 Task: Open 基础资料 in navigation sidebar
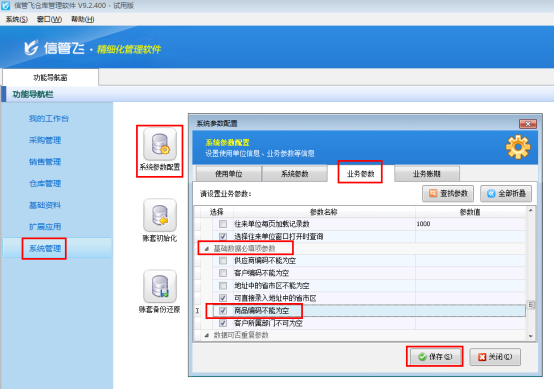click(x=45, y=205)
